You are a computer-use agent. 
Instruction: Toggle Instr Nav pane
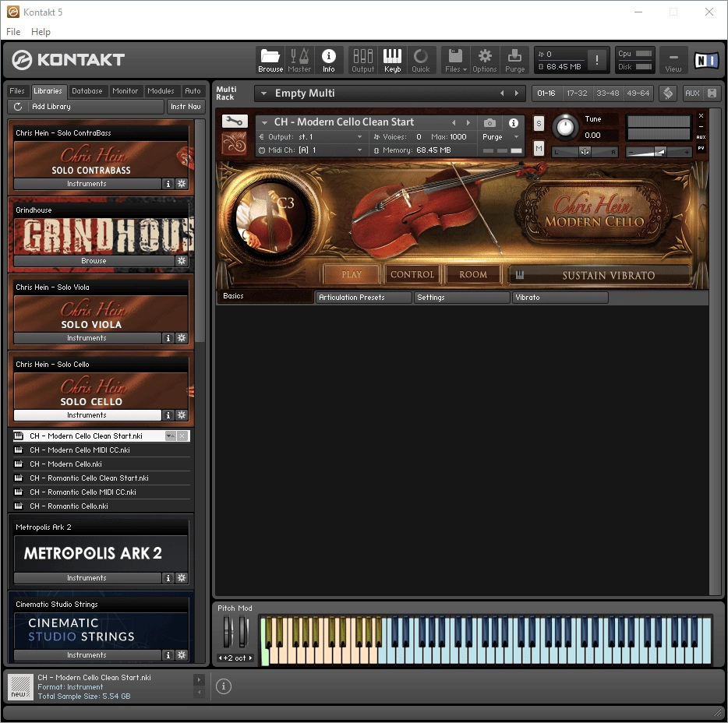186,106
